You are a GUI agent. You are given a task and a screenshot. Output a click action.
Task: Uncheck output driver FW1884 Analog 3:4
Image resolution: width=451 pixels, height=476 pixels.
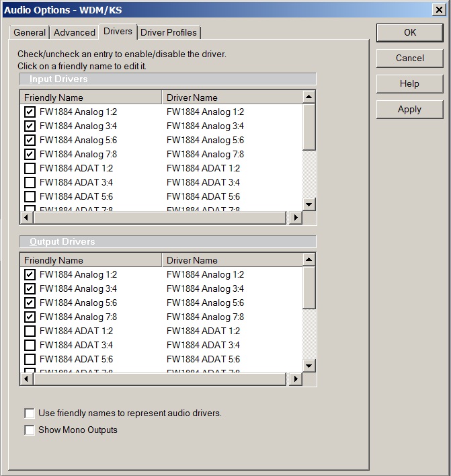point(30,288)
